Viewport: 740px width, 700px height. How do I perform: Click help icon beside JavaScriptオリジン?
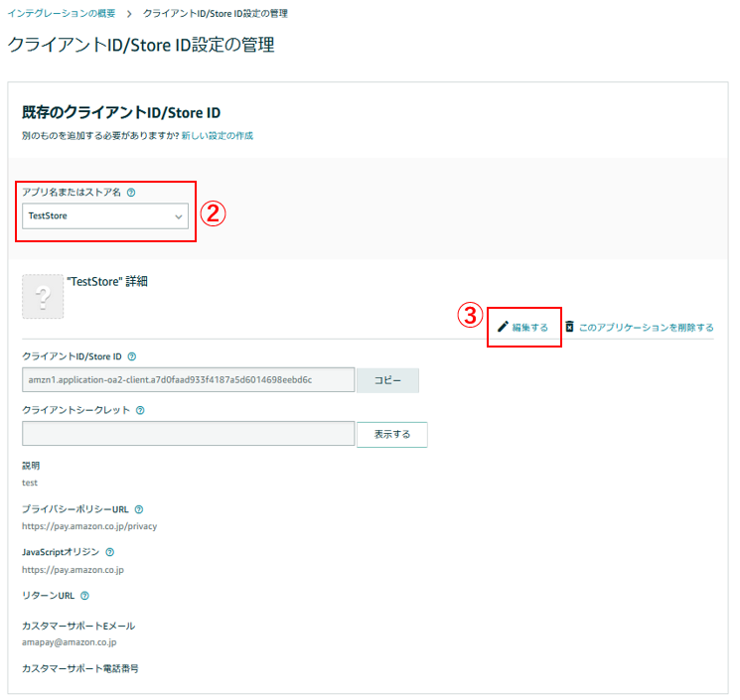(x=109, y=552)
